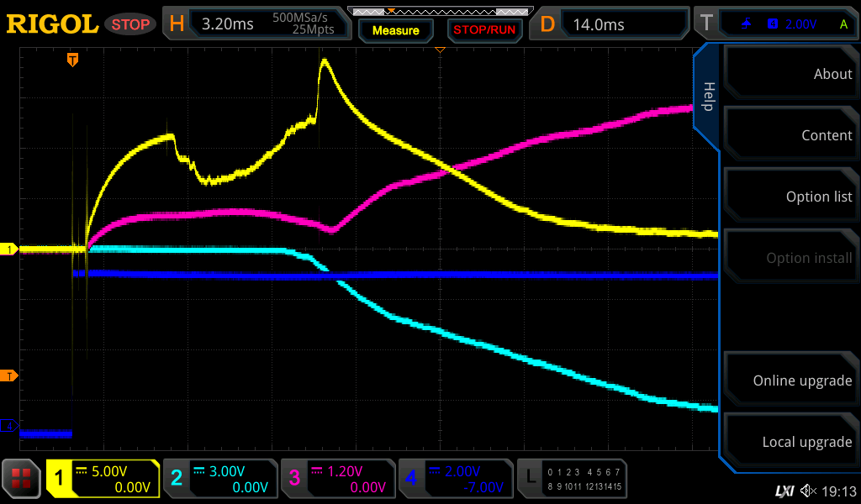This screenshot has height=504, width=861.
Task: Select the Online upgrade option
Action: (790, 381)
